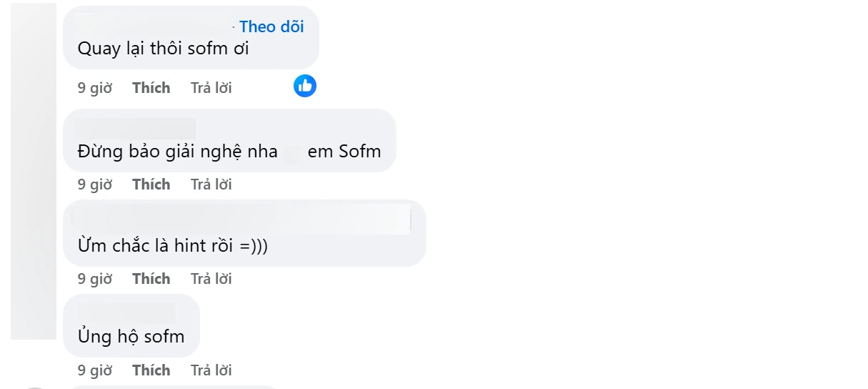Click Trả lời under "Đừng bảo giải nghệ" comment
The image size is (868, 389).
pyautogui.click(x=211, y=184)
